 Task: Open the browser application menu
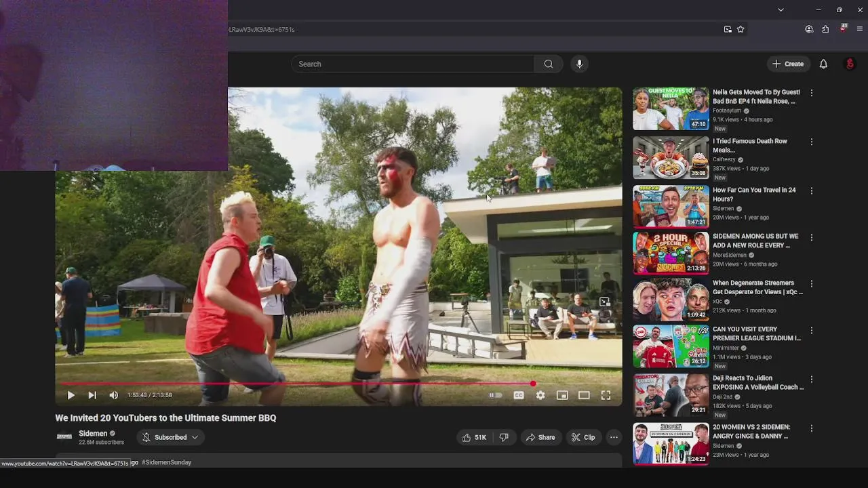point(860,29)
